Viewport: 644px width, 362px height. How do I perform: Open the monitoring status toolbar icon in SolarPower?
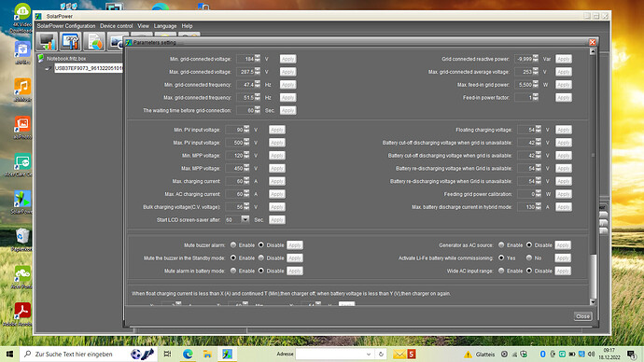point(47,41)
